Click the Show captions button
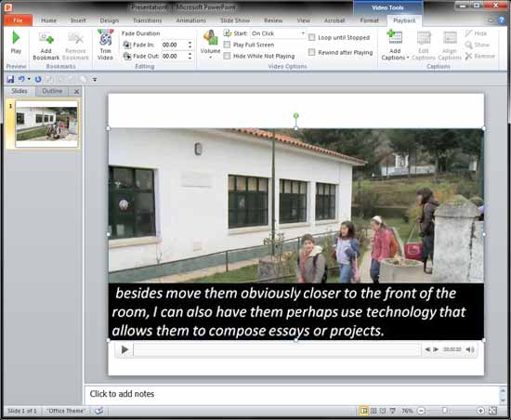The image size is (511, 420). 478,45
